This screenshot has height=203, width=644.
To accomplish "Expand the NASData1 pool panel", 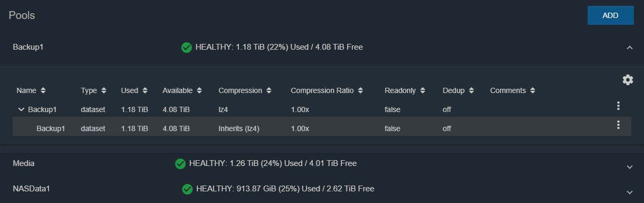I will (629, 192).
